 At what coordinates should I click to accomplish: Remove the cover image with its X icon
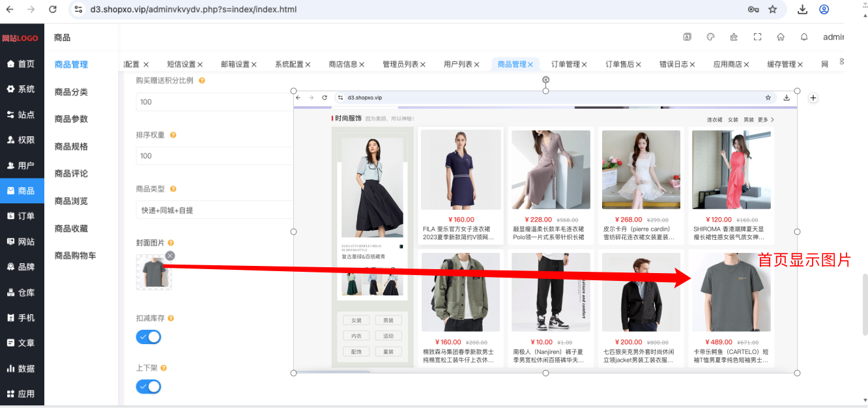(x=170, y=255)
